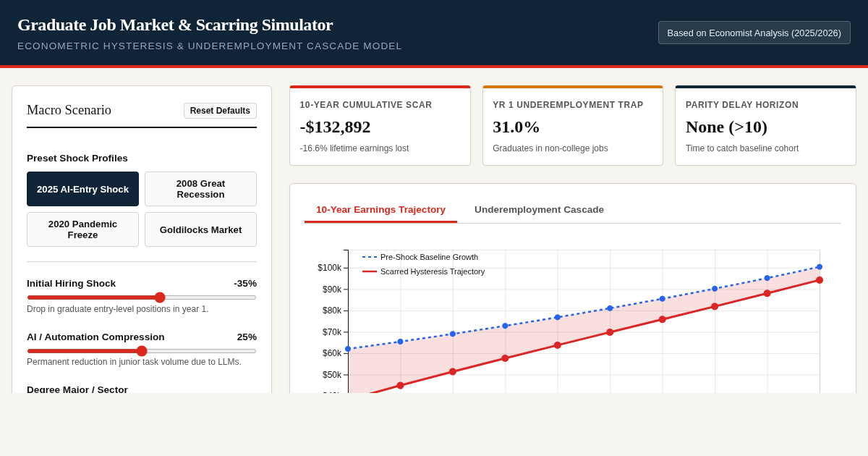Click the last red scarred trajectory data point
This screenshot has width=868, height=456.
(x=820, y=280)
